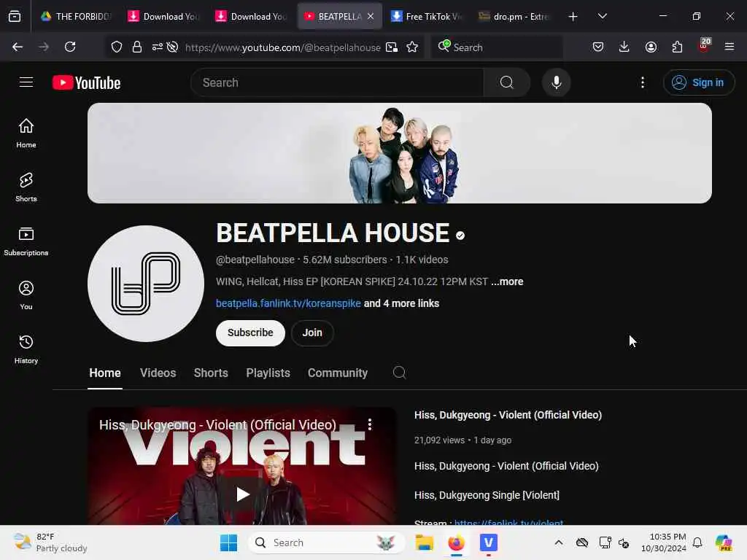
Task: Open Firefox Pocket save icon
Action: [598, 47]
